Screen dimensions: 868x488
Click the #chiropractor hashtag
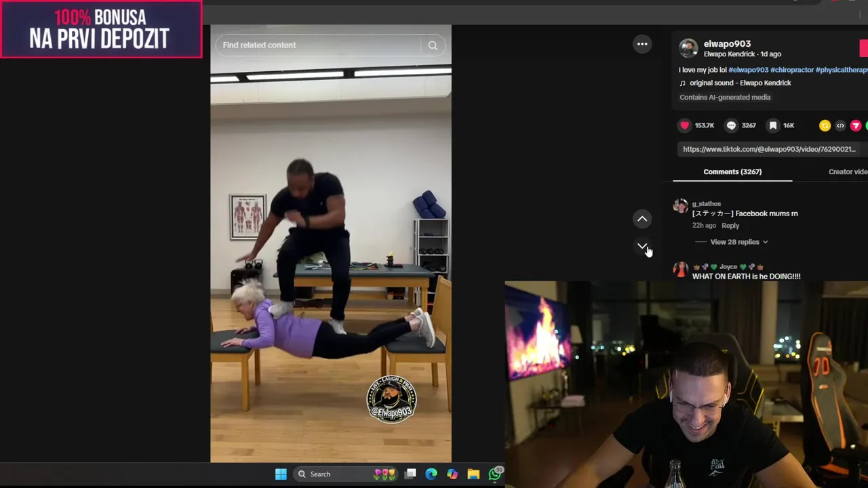pyautogui.click(x=792, y=70)
